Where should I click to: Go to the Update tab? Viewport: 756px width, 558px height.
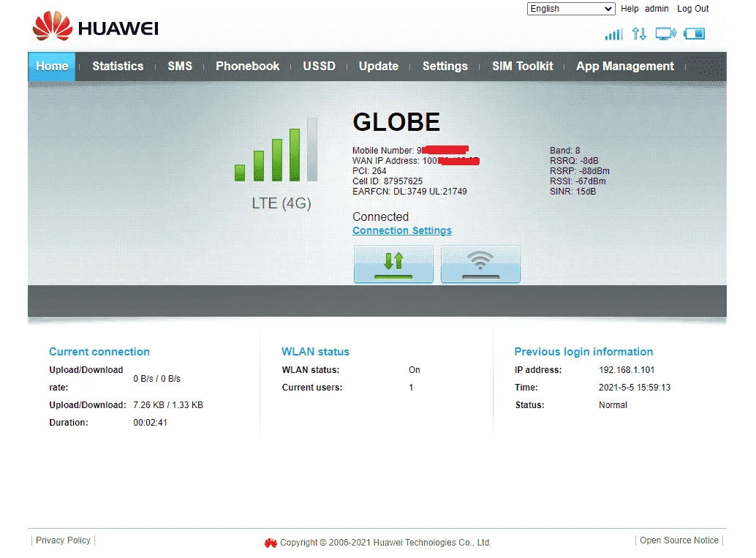coord(379,66)
